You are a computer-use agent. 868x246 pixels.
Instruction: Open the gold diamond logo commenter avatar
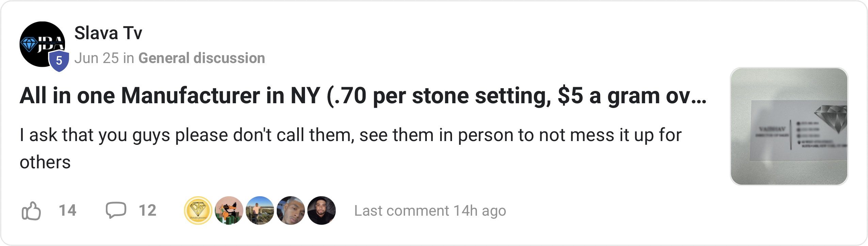(x=198, y=211)
